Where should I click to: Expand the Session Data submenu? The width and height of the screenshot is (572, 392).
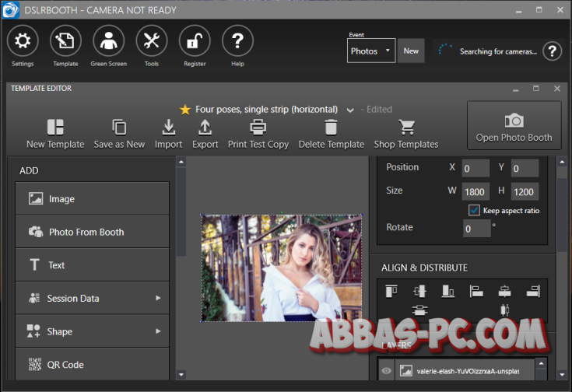coord(158,298)
